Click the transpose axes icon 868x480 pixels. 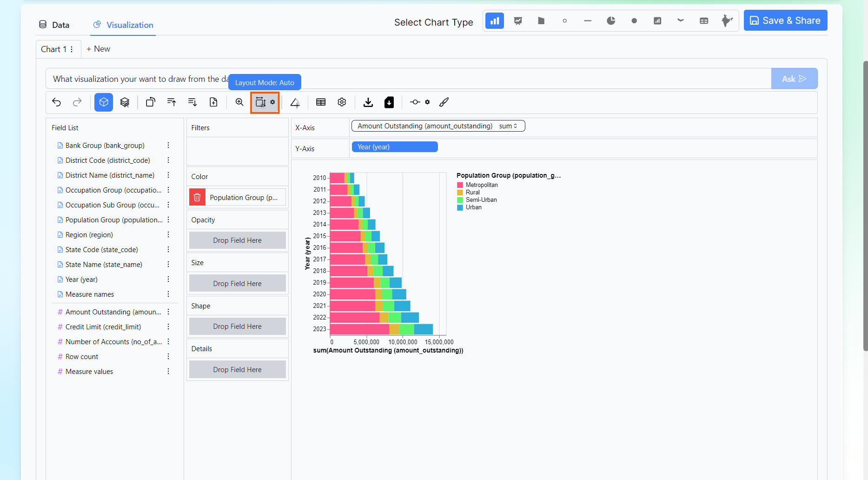coord(151,102)
